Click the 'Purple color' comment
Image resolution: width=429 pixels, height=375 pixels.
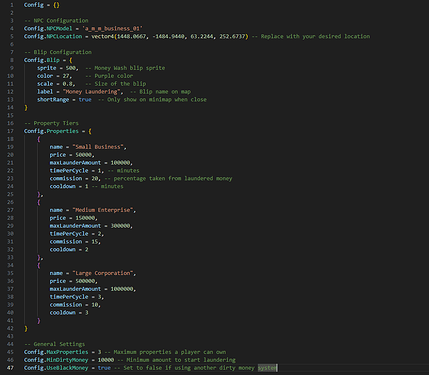(x=114, y=76)
